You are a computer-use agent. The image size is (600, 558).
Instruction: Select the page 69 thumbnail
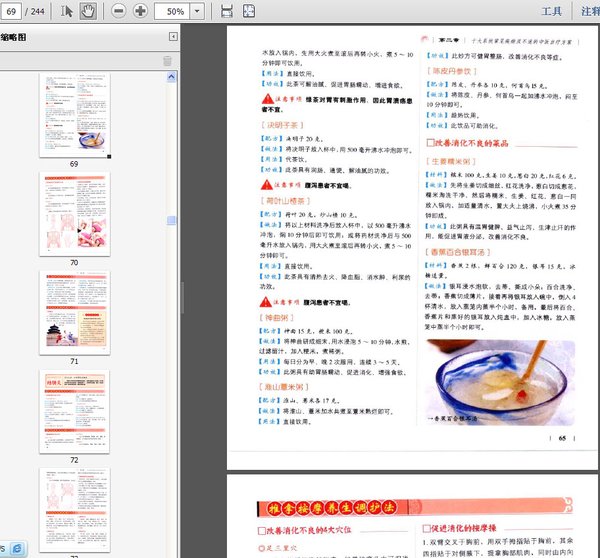(x=74, y=112)
